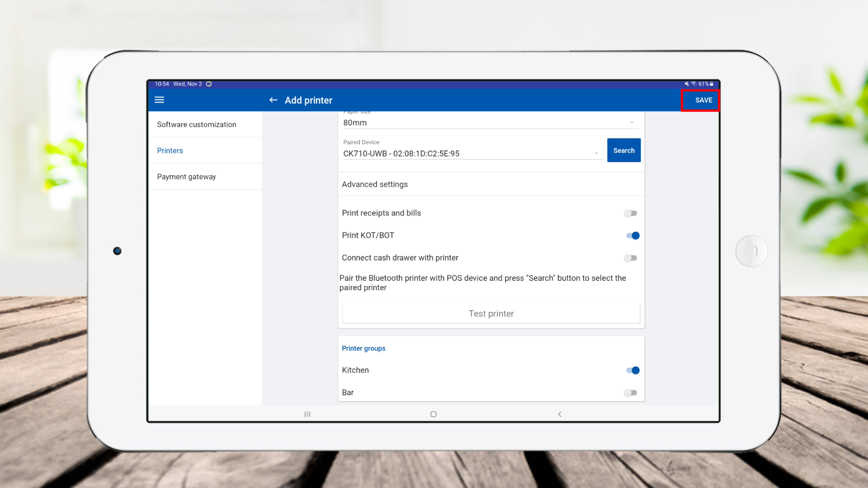The image size is (868, 488).
Task: Open the hamburger navigation menu
Action: point(159,100)
